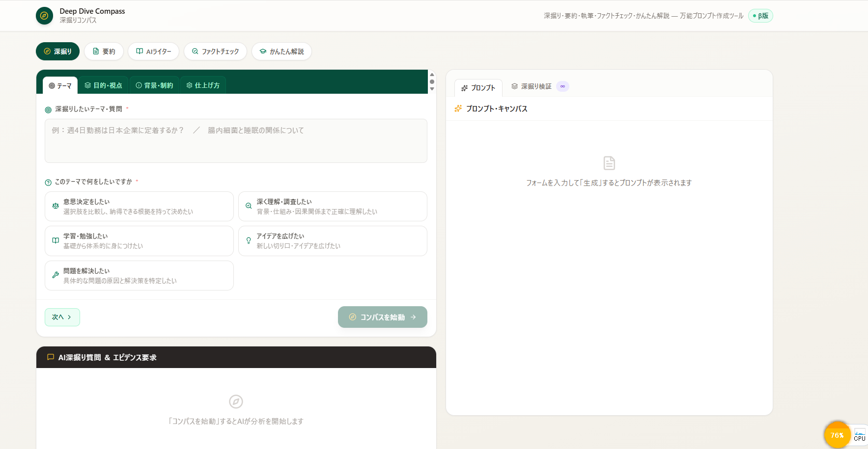Choose the 深く理解・調査したい option
The image size is (868, 449).
(333, 207)
